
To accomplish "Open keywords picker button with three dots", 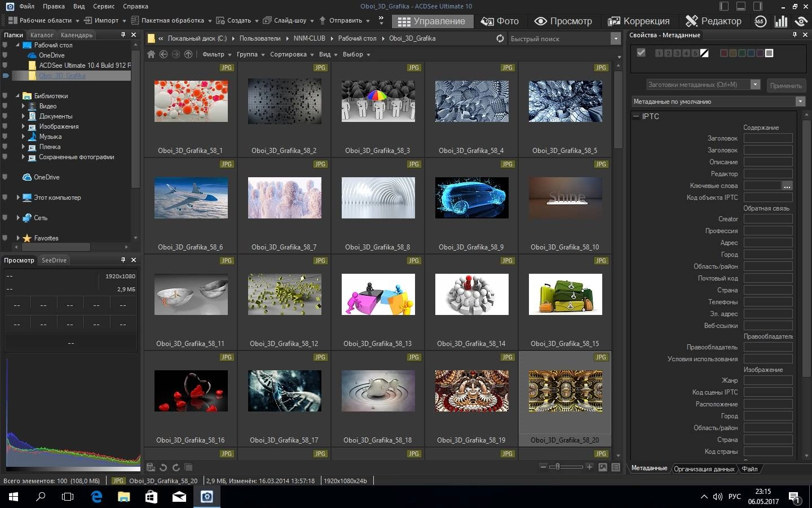I will 787,186.
